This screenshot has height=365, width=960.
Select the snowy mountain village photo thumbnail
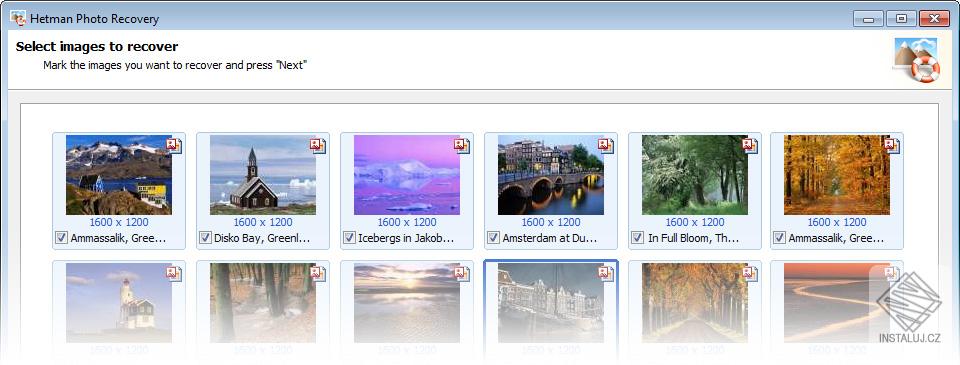(x=119, y=175)
